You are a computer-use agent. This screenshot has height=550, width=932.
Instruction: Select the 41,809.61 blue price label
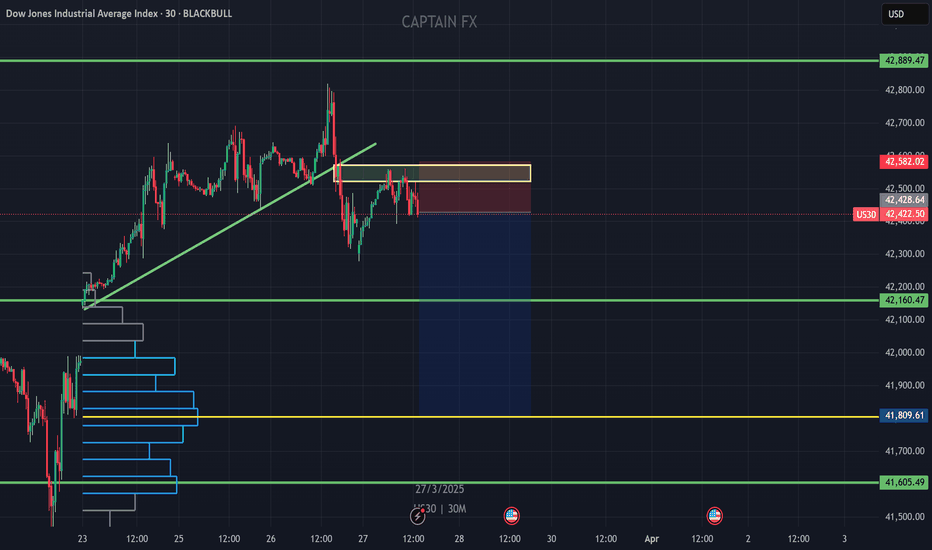[x=904, y=415]
